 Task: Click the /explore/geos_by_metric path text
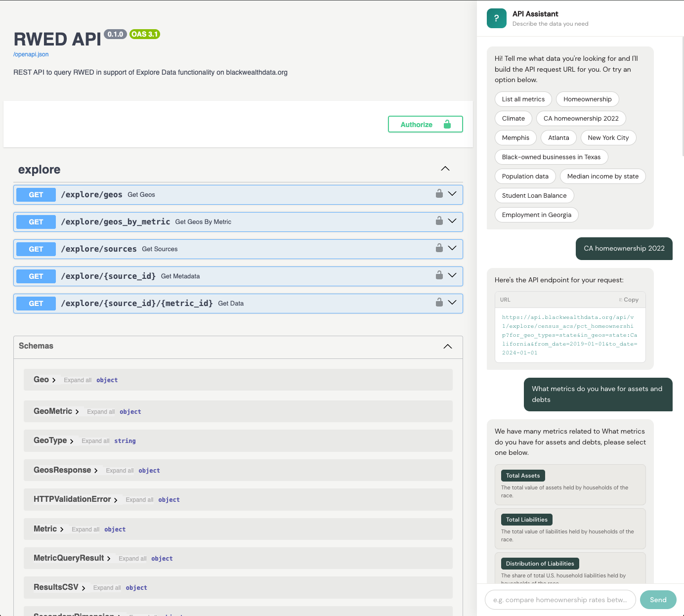click(x=116, y=221)
